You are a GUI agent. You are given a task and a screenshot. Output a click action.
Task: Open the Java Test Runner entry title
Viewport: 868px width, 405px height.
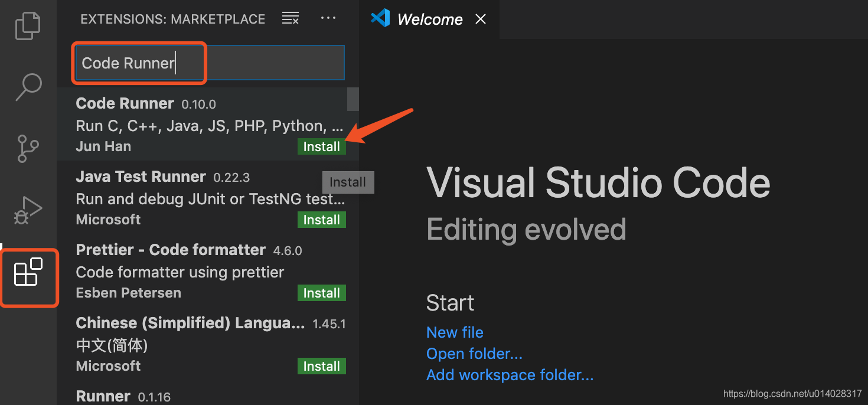141,177
